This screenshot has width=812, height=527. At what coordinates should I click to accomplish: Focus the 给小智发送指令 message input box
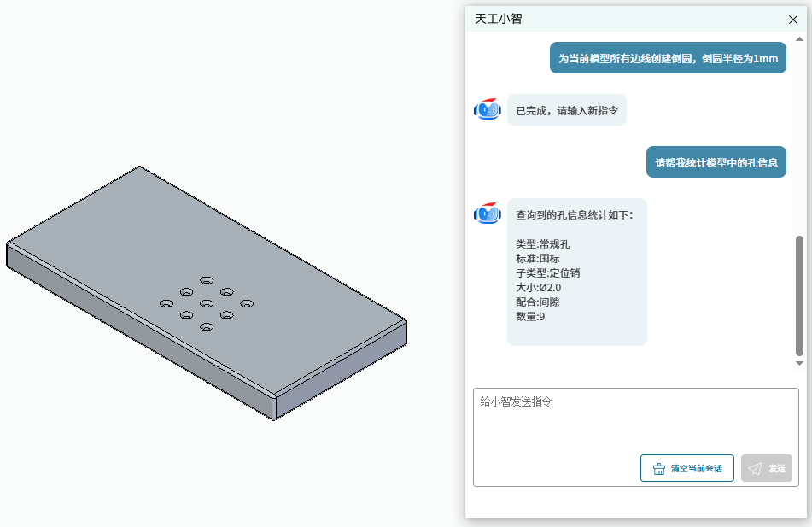click(x=636, y=419)
